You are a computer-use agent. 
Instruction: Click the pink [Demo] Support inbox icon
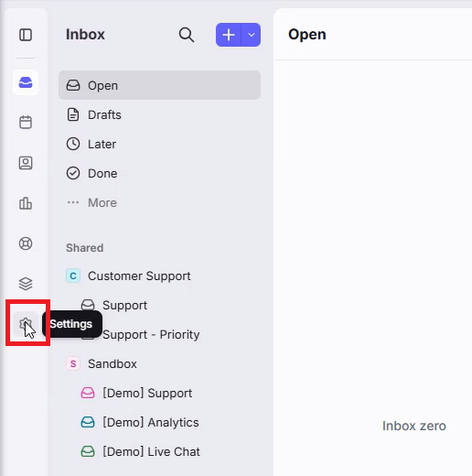tap(88, 393)
